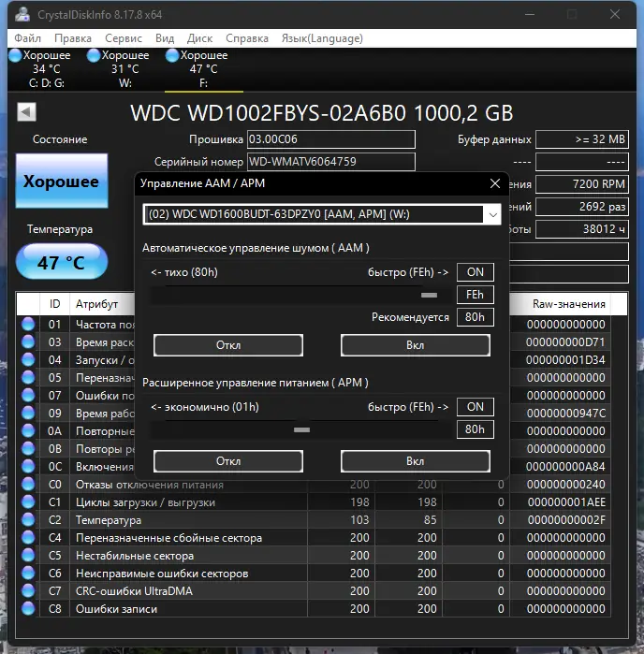The image size is (644, 654).
Task: Open the Правка menu
Action: (73, 38)
